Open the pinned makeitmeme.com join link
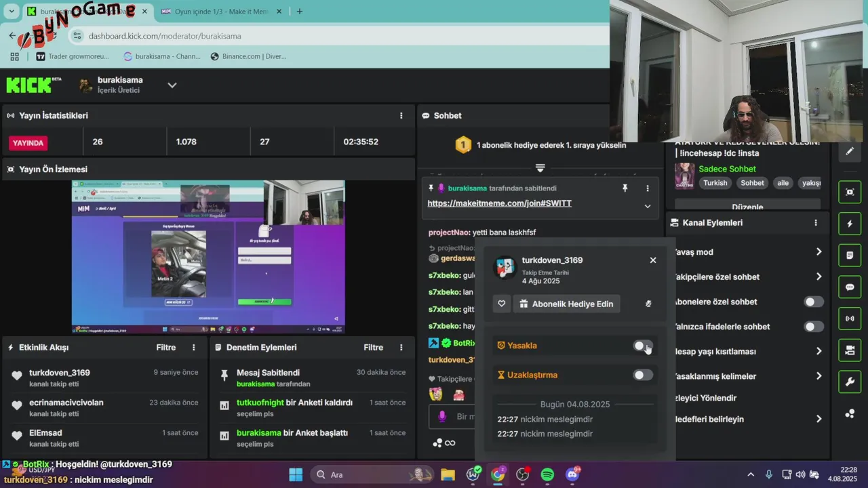 499,203
